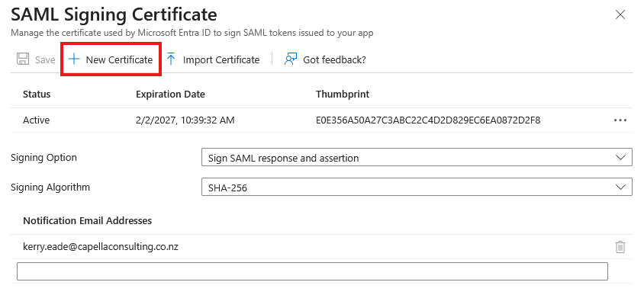Open the ellipsis menu for the active certificate
Image resolution: width=644 pixels, height=295 pixels.
[620, 120]
